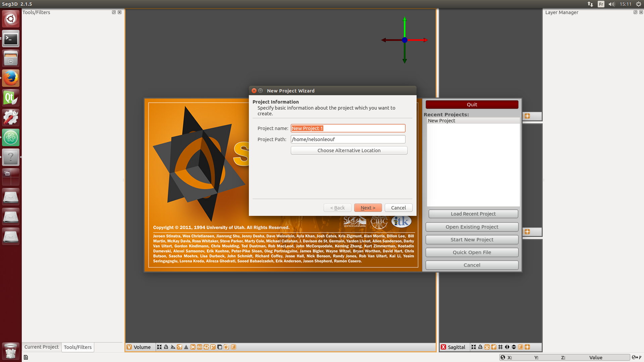Click Start New Project button
The height and width of the screenshot is (362, 644).
[x=472, y=240]
